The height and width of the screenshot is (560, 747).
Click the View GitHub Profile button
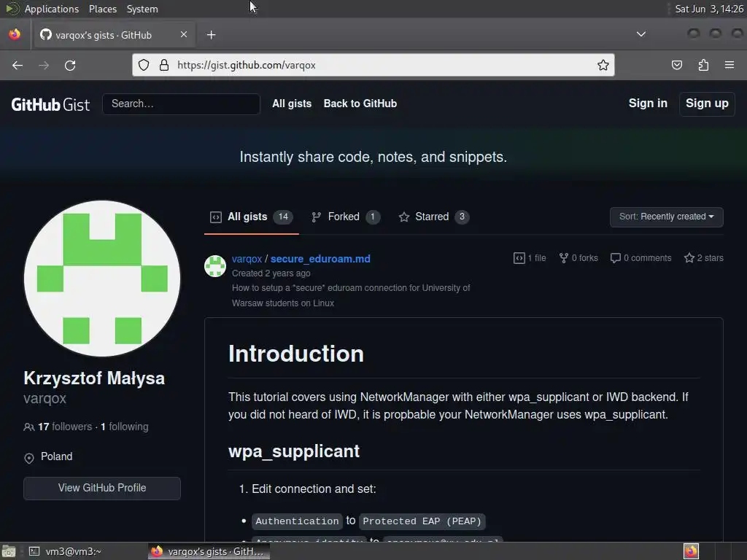click(102, 488)
